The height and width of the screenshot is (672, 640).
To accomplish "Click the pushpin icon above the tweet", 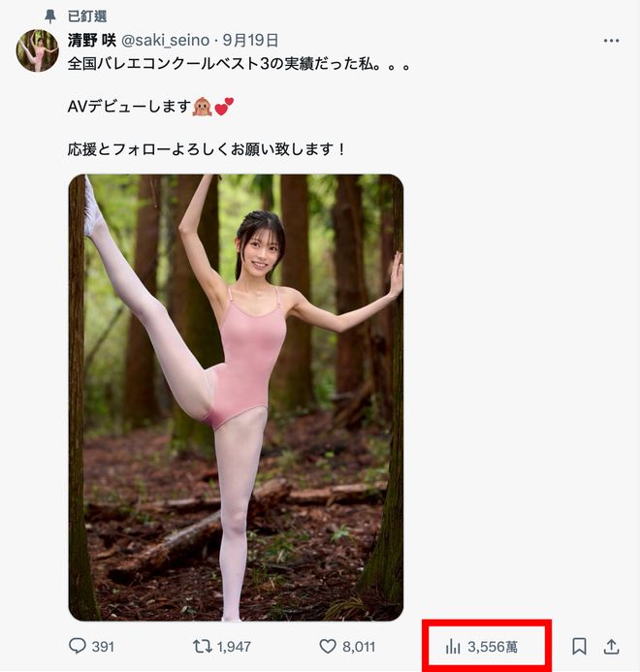I will coord(50,16).
